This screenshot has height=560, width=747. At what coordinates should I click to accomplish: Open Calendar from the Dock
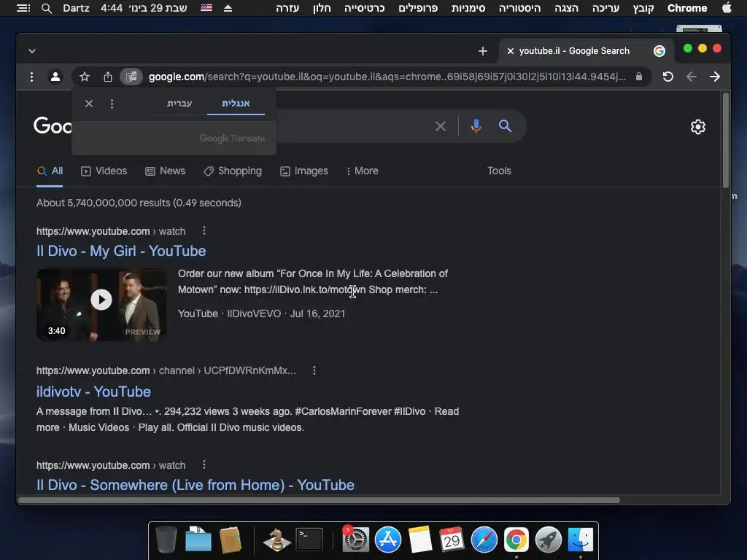452,540
